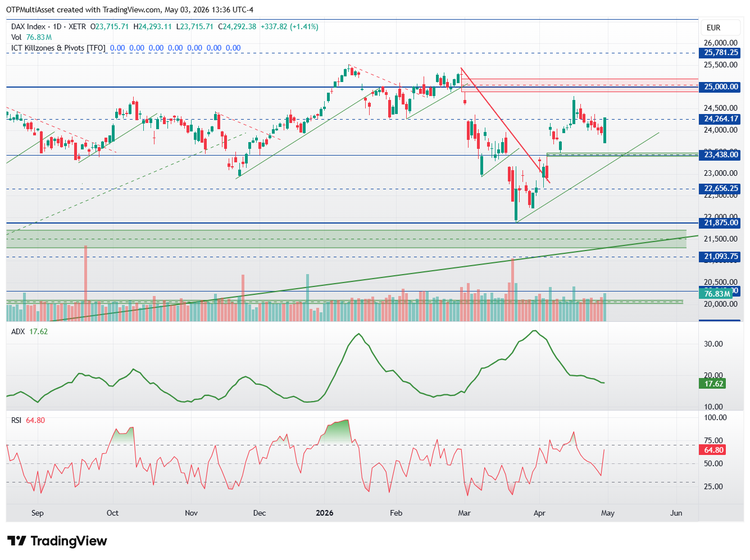Click the EUR currency label
Screen dimensions: 750x560
[713, 28]
